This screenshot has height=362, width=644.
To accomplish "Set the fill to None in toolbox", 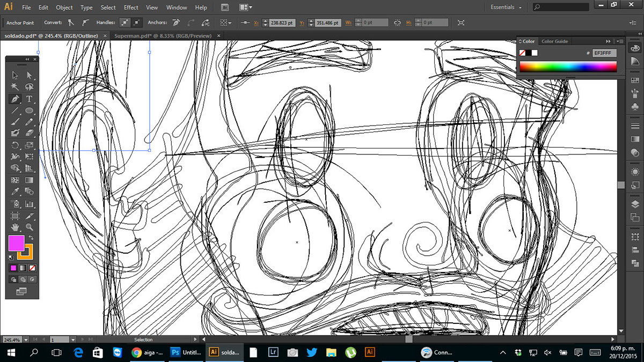I will [33, 268].
